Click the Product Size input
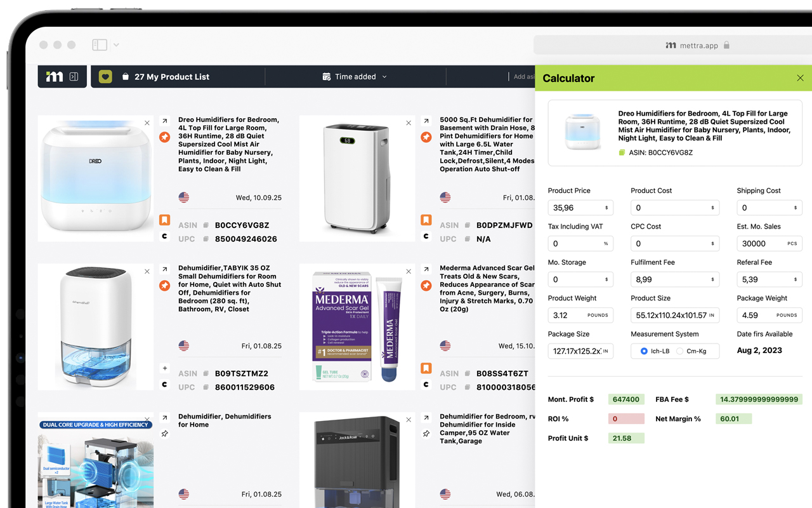Image resolution: width=812 pixels, height=508 pixels. [675, 315]
